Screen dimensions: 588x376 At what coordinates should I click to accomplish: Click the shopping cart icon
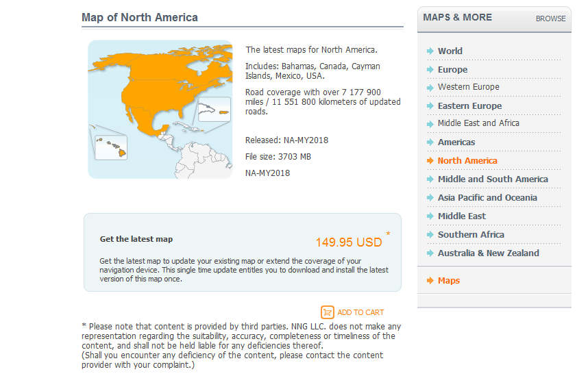(x=327, y=312)
